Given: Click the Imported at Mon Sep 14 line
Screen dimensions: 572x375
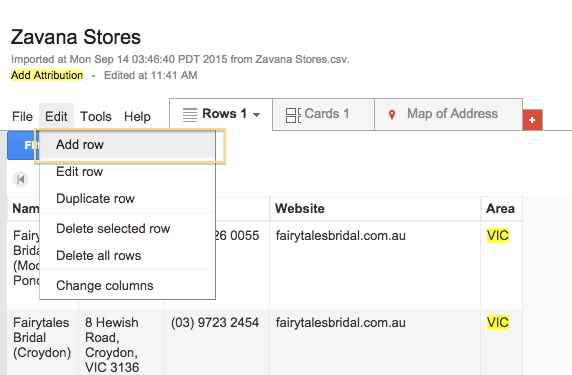Looking at the screenshot, I should tap(180, 59).
